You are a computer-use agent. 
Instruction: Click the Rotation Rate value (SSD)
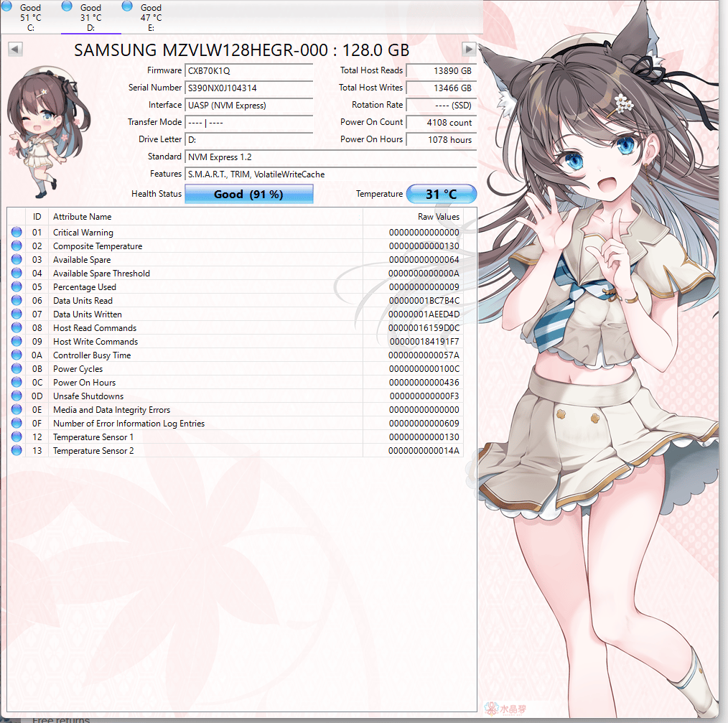(x=441, y=105)
